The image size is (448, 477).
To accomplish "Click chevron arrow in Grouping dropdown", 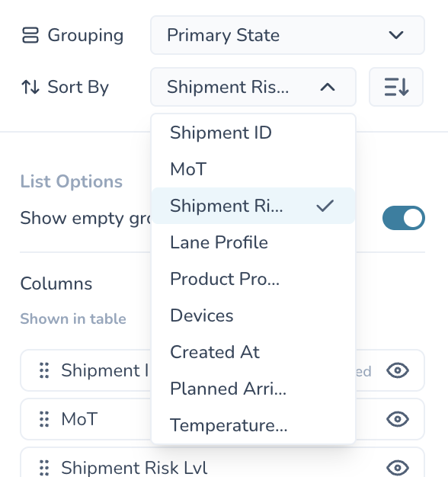I will pyautogui.click(x=396, y=35).
